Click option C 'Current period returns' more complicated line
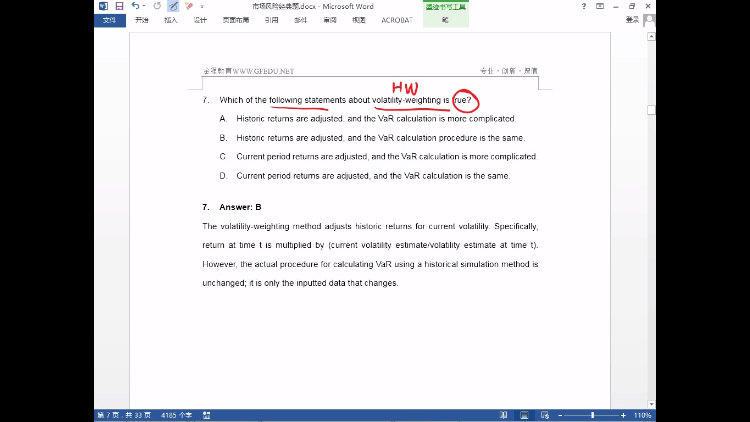 [387, 156]
